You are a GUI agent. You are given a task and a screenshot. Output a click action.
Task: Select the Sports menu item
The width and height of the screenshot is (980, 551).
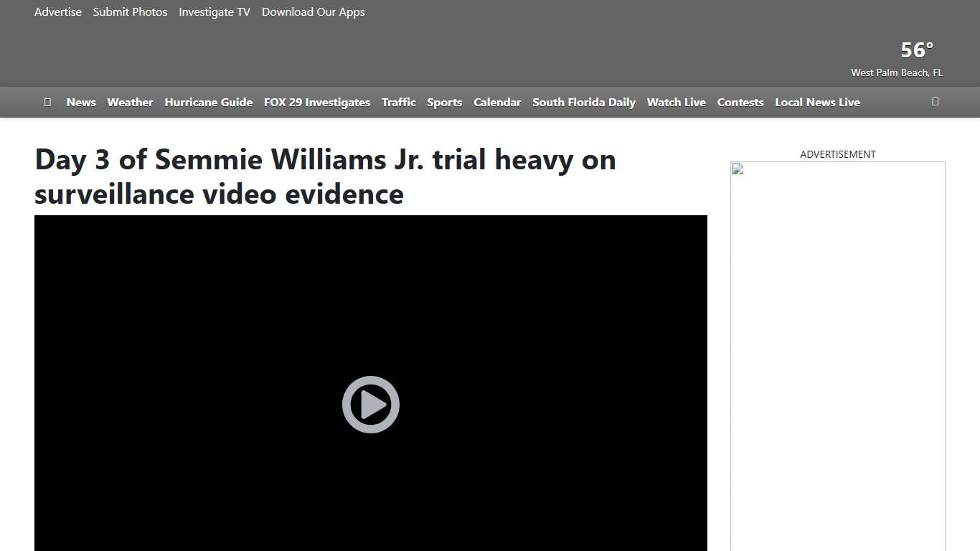point(444,102)
